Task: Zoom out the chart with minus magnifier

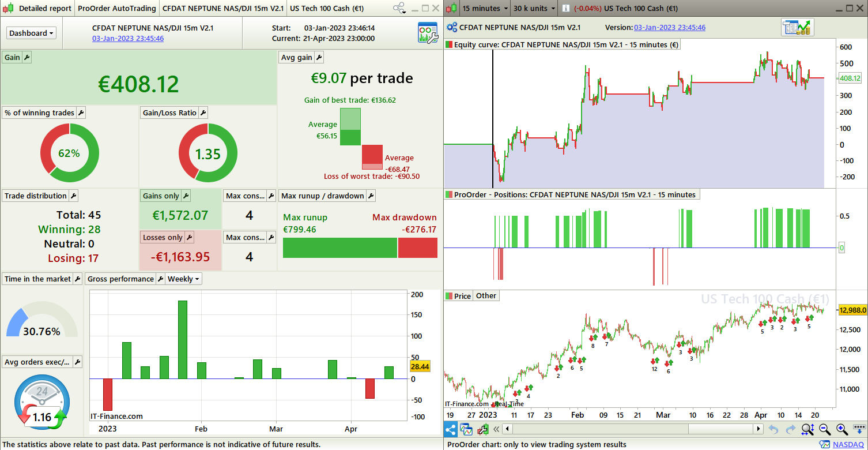Action: (825, 429)
